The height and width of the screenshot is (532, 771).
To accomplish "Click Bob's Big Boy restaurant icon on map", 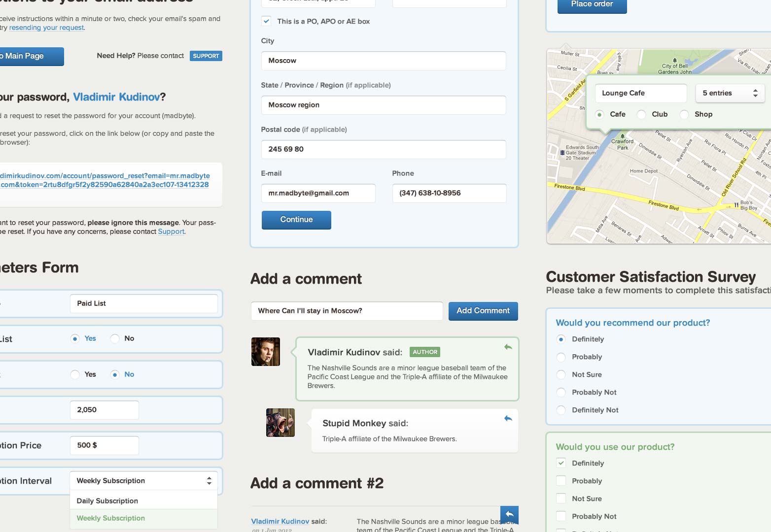I will coord(736,205).
